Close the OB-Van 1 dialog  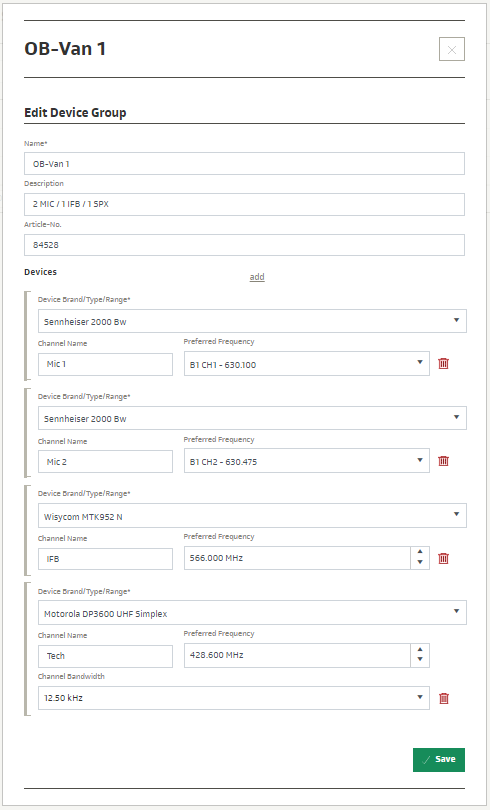coord(452,50)
